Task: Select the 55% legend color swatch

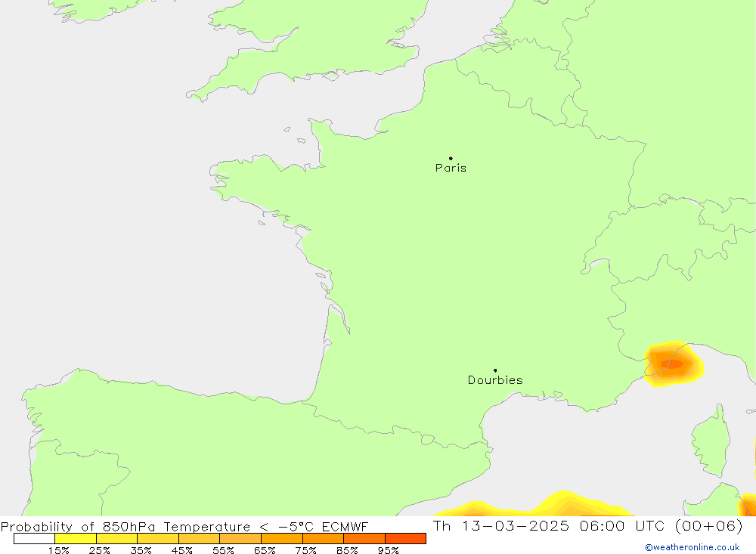Action: tap(240, 539)
